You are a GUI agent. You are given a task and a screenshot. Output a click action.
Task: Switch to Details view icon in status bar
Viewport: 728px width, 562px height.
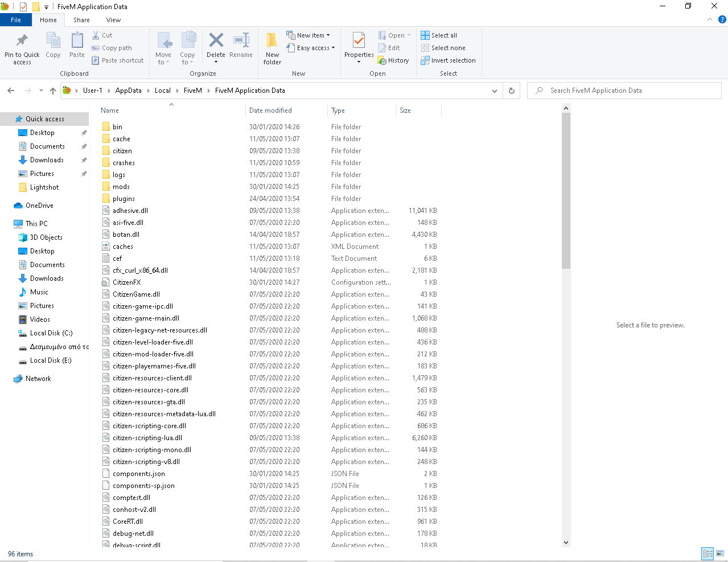(x=708, y=553)
